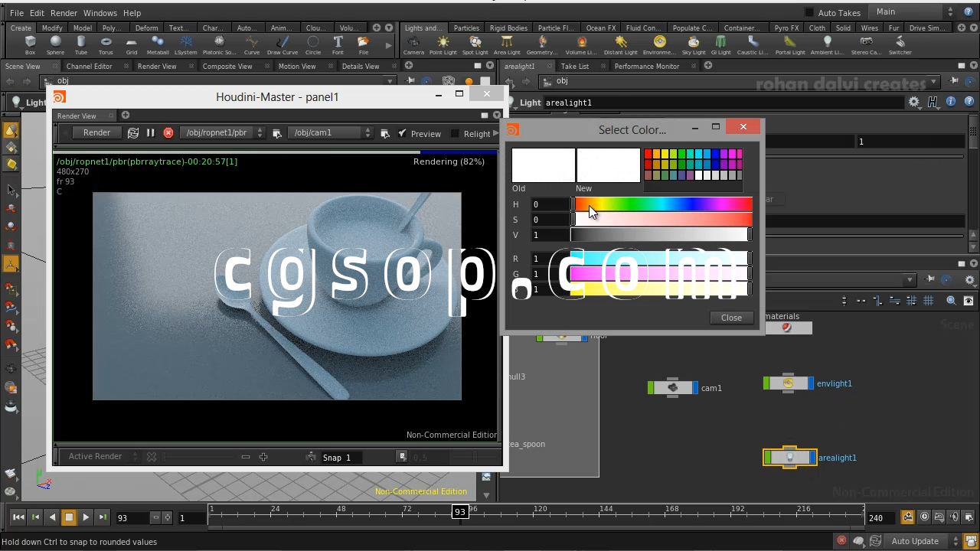Select the Sphere shelf tool

pos(55,45)
